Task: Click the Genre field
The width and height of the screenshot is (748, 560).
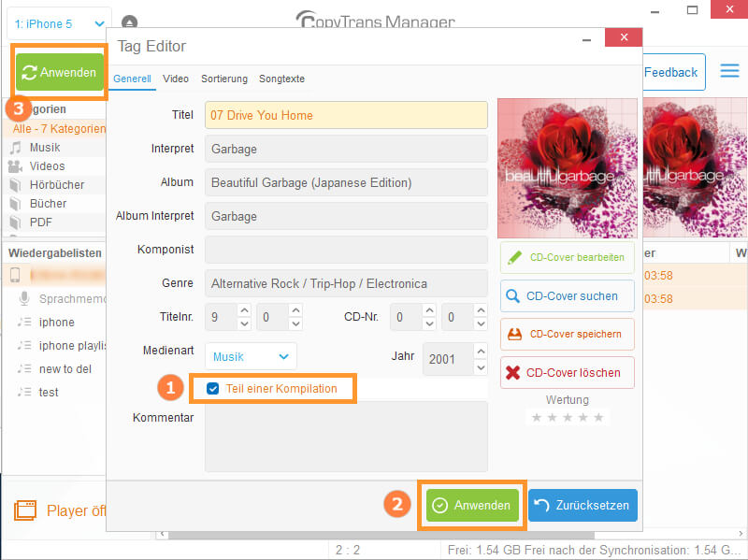Action: click(x=346, y=283)
